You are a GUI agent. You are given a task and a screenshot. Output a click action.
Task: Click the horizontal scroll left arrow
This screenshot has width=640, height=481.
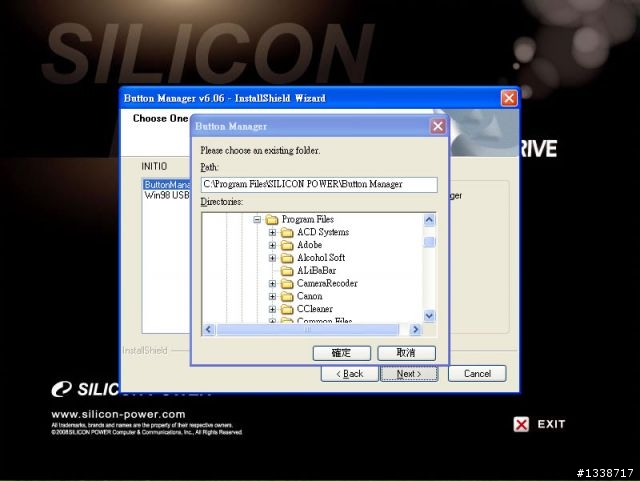point(209,329)
